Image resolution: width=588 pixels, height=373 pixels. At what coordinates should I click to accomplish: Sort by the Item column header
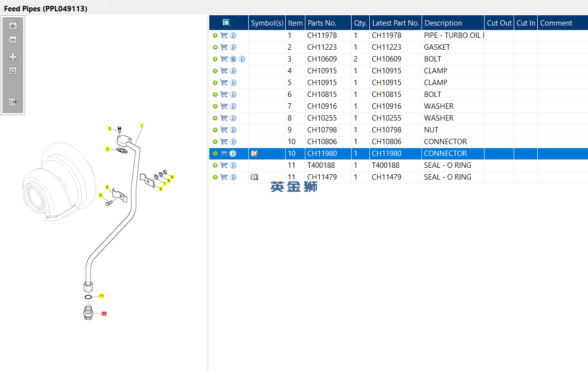click(295, 23)
